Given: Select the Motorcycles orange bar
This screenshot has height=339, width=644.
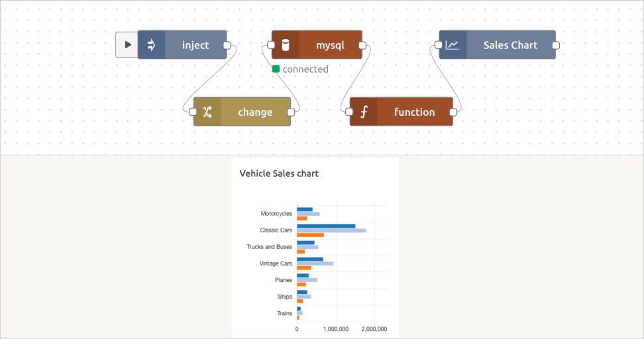Looking at the screenshot, I should (302, 218).
